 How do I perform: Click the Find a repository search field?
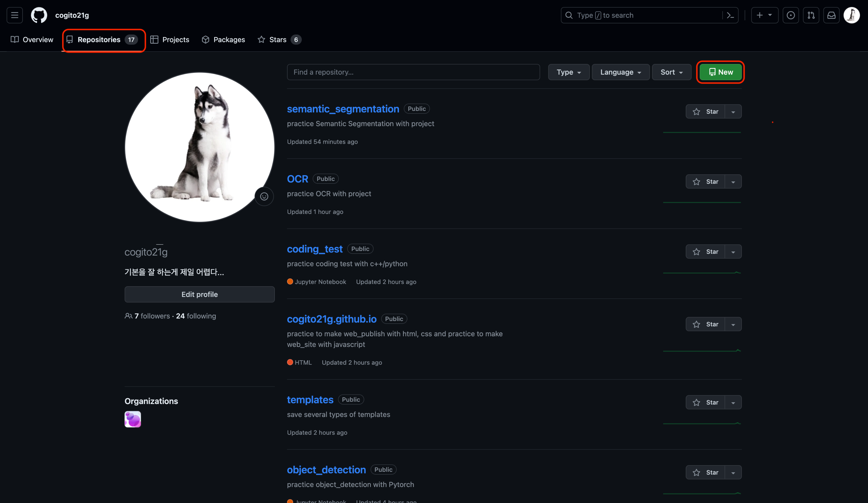point(413,72)
